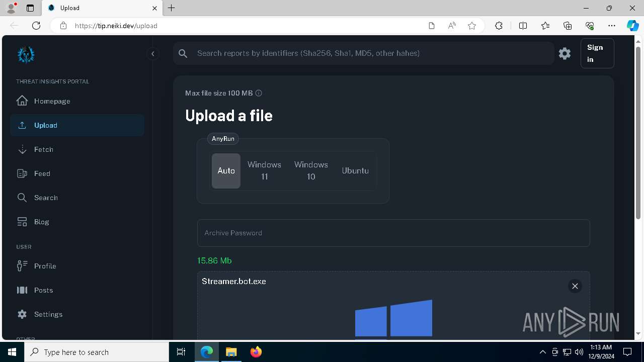Toggle split screen view

pos(523,26)
